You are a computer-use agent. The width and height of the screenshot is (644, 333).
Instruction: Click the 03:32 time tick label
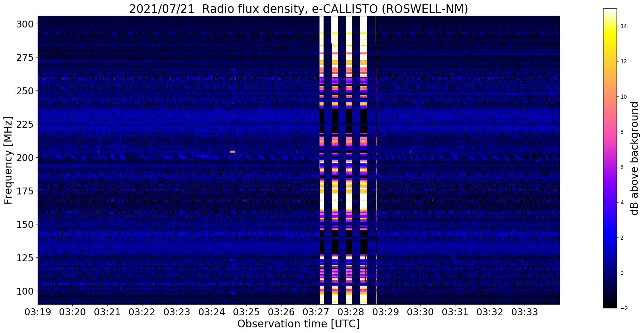point(490,312)
